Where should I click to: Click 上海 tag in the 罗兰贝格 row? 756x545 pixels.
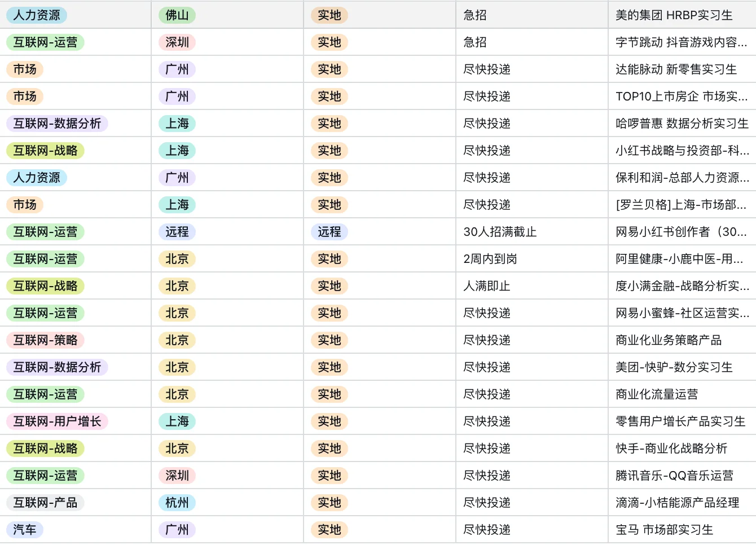point(177,205)
